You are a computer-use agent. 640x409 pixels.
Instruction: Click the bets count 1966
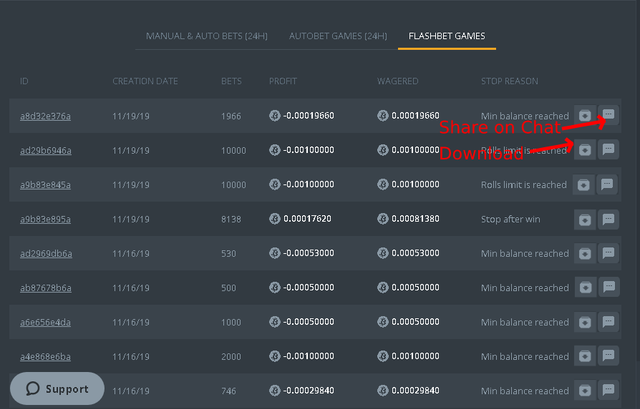[x=231, y=116]
